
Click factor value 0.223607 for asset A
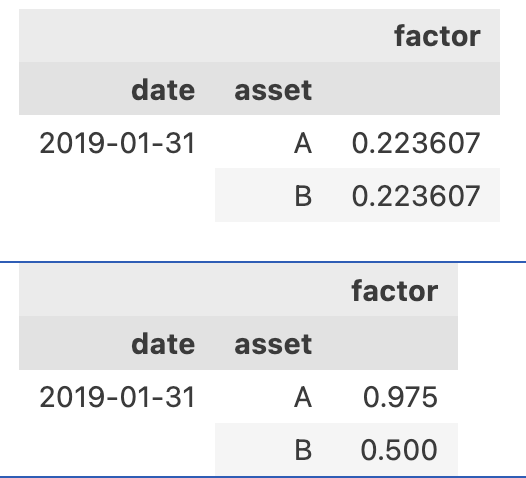point(416,143)
